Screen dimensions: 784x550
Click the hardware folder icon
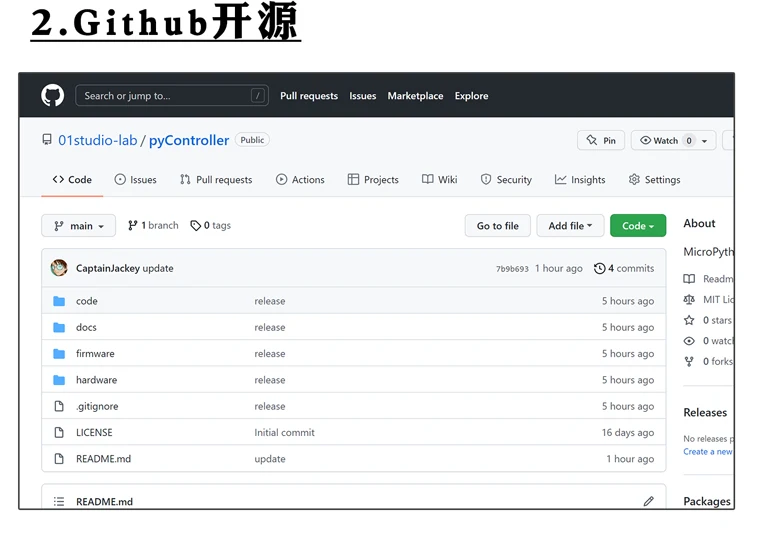(59, 380)
